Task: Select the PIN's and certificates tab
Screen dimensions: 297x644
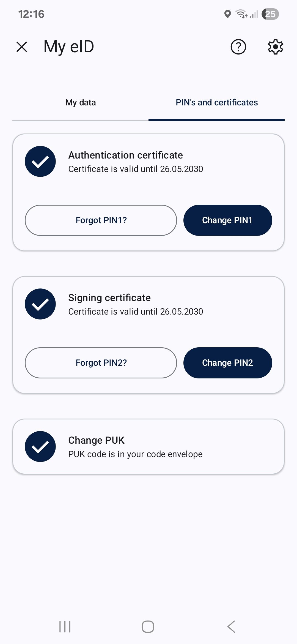Action: coord(217,103)
